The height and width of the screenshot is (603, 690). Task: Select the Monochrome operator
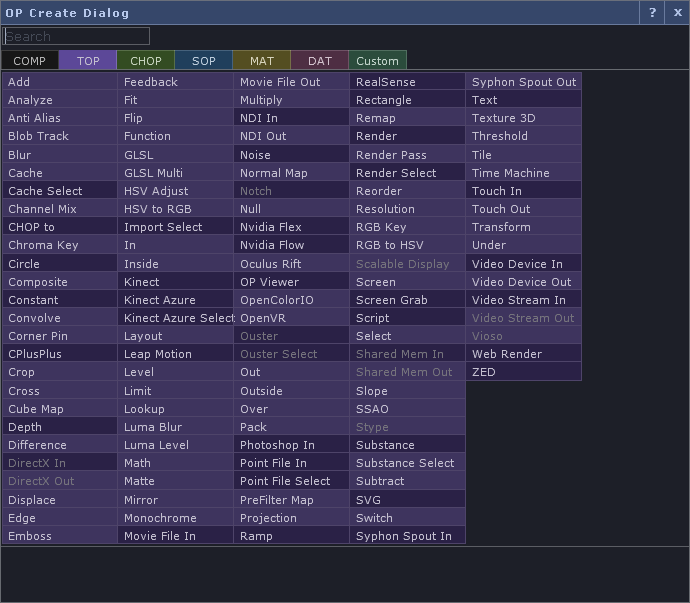pyautogui.click(x=176, y=518)
